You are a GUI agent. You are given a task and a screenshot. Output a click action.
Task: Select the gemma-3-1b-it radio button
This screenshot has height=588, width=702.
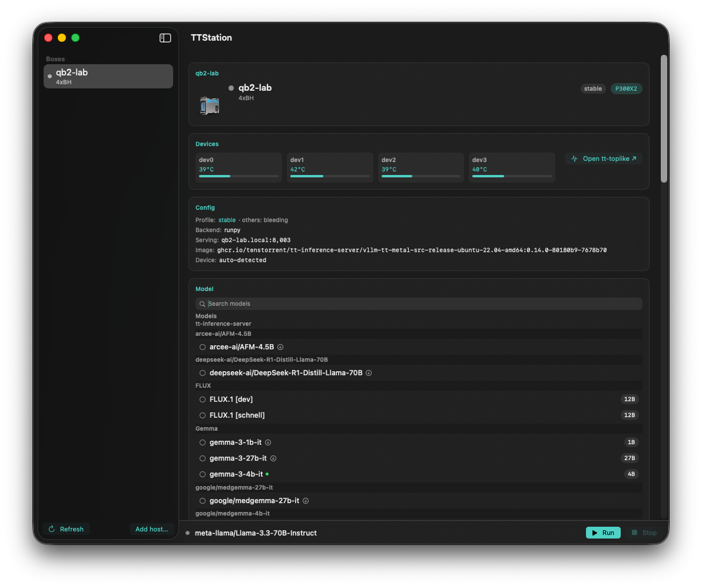click(x=203, y=442)
